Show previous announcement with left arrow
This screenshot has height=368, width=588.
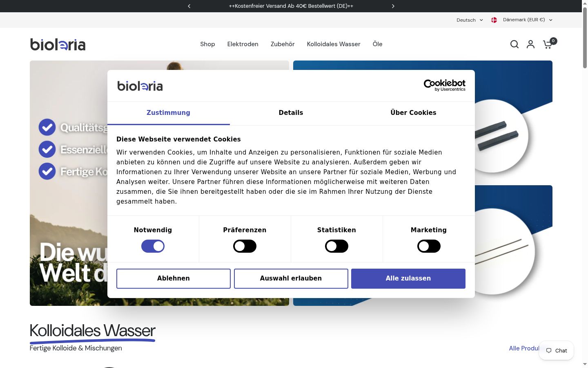click(189, 6)
